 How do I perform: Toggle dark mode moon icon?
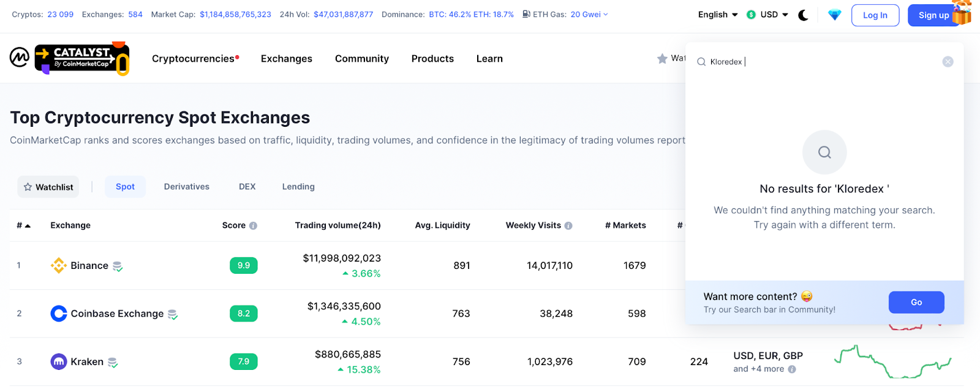point(804,15)
